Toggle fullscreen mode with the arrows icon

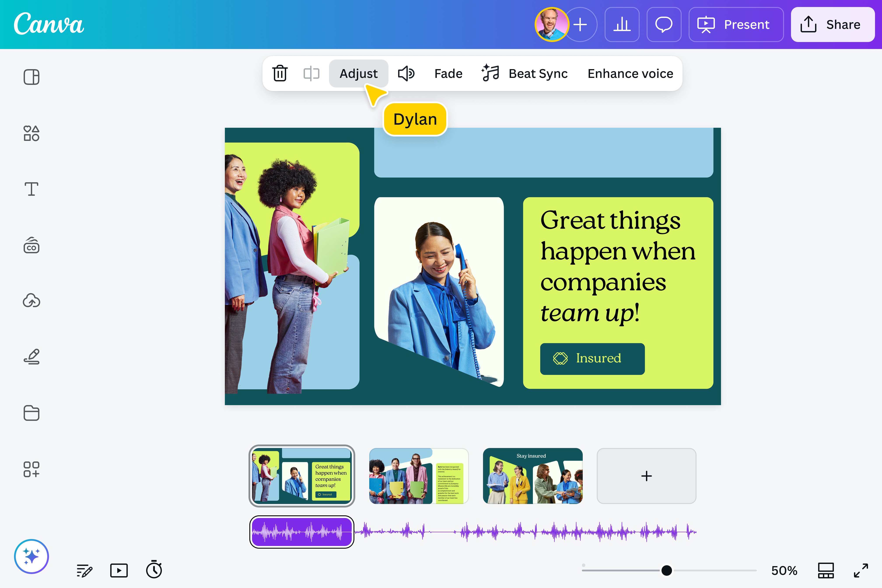[x=861, y=570]
